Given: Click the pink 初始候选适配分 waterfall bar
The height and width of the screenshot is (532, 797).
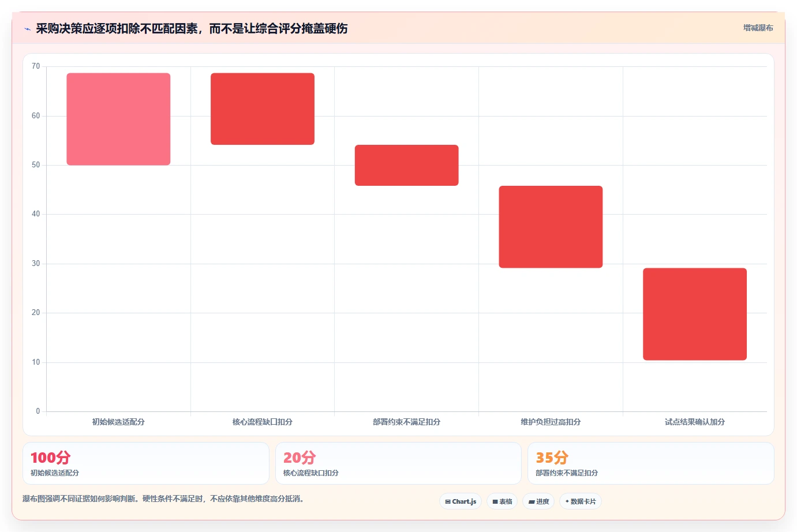Looking at the screenshot, I should (x=118, y=119).
